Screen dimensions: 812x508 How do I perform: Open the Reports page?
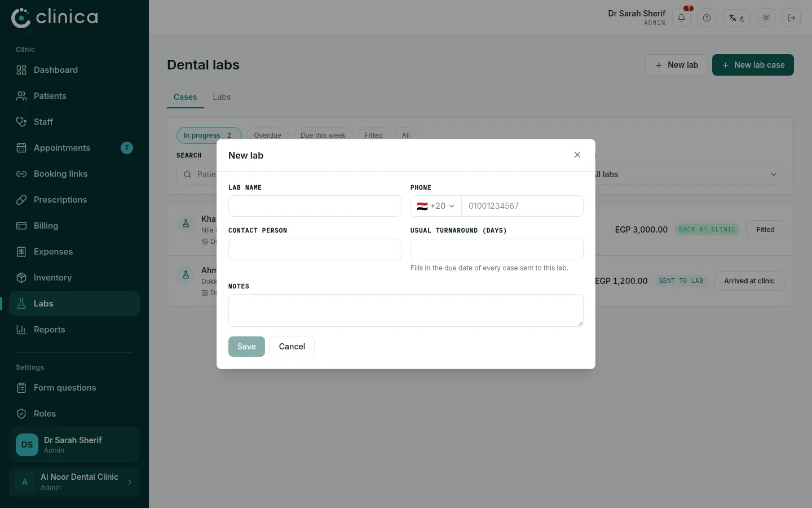tap(74, 330)
